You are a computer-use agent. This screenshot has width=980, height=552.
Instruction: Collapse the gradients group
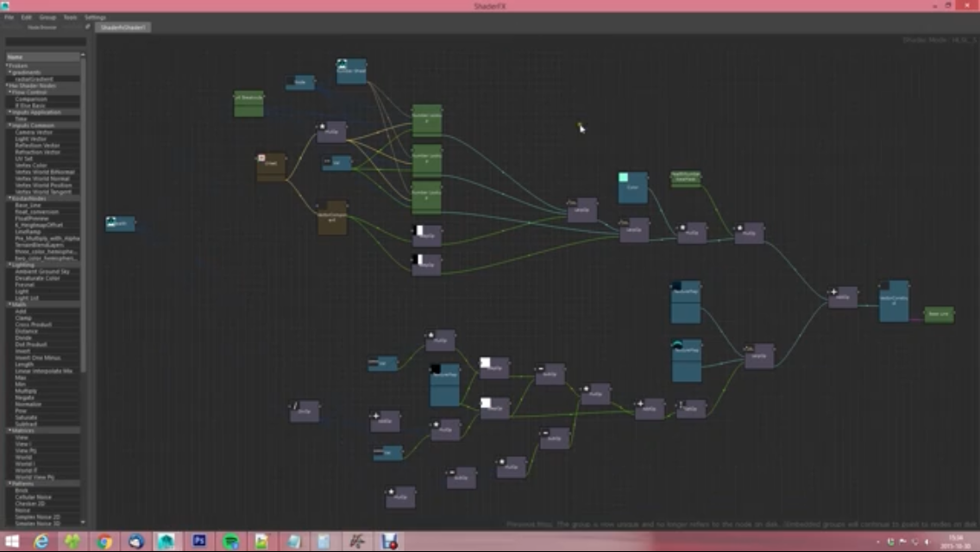click(x=10, y=72)
